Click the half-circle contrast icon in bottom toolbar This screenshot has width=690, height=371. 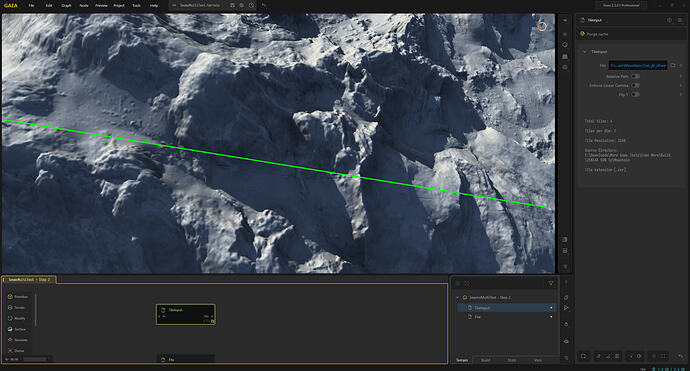639,356
